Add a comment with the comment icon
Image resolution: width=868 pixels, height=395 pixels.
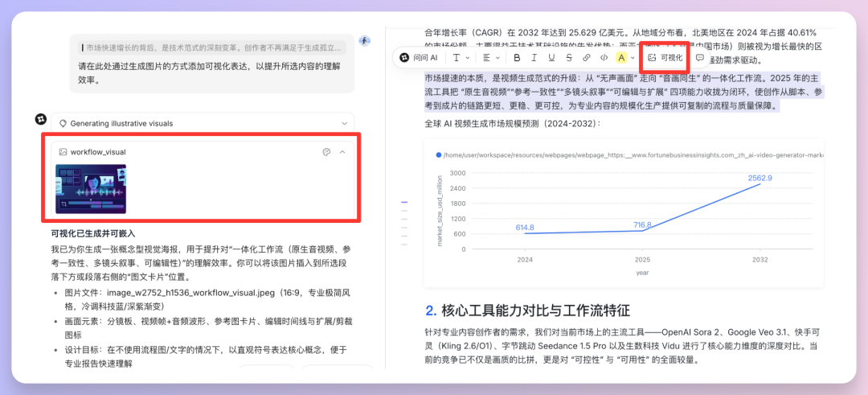pos(700,58)
